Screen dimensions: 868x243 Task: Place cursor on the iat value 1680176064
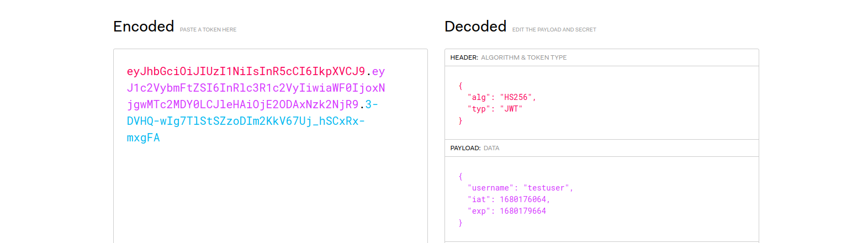pyautogui.click(x=523, y=199)
